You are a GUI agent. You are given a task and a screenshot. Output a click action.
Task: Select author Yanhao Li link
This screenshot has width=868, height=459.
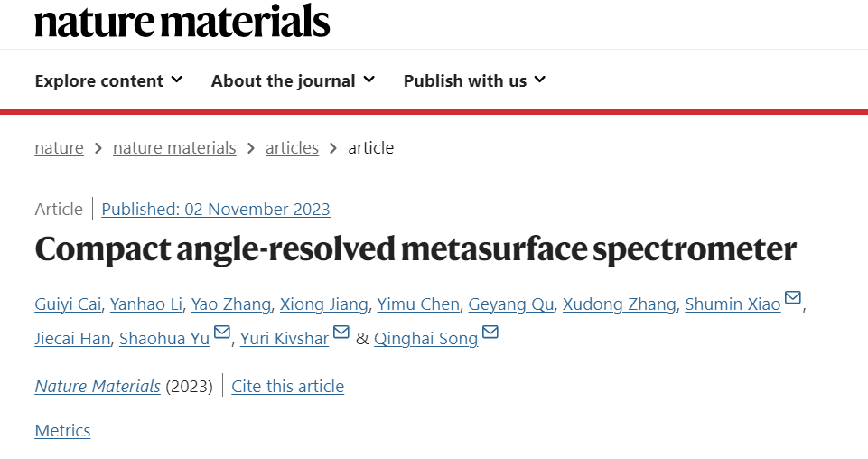tap(146, 304)
